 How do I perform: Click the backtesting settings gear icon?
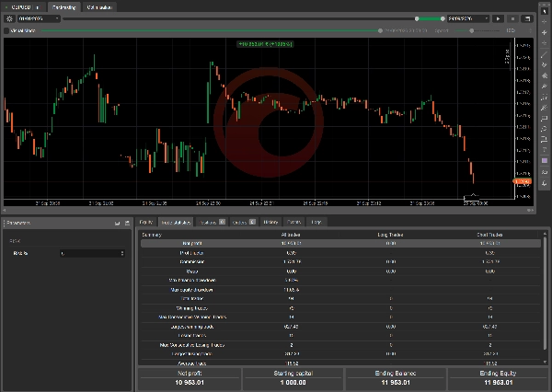click(9, 18)
